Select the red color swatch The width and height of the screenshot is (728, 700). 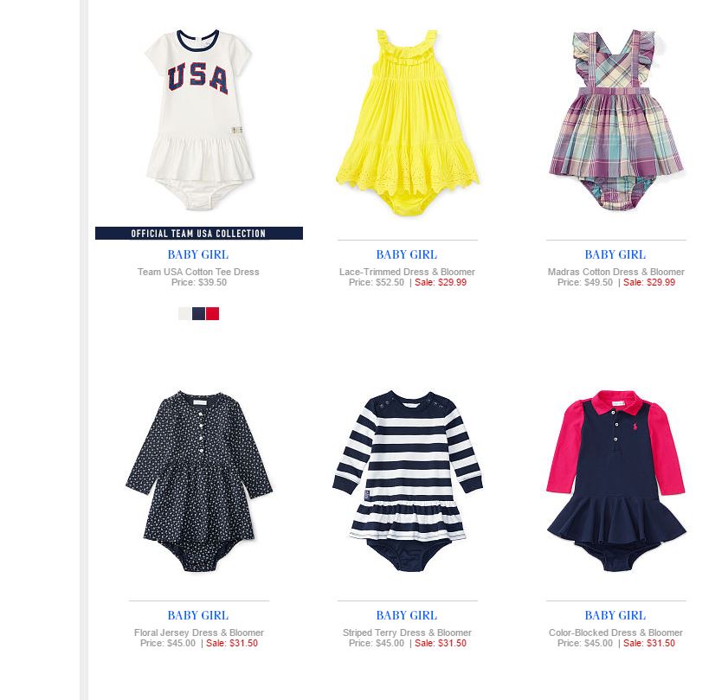(x=213, y=314)
